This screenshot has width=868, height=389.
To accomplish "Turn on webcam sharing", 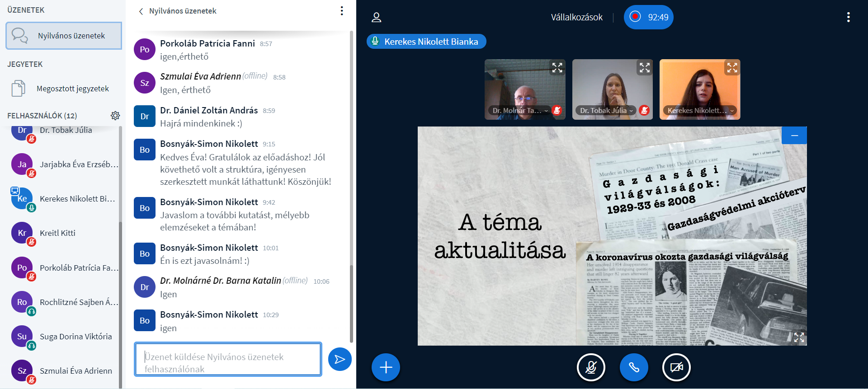I will [x=676, y=367].
